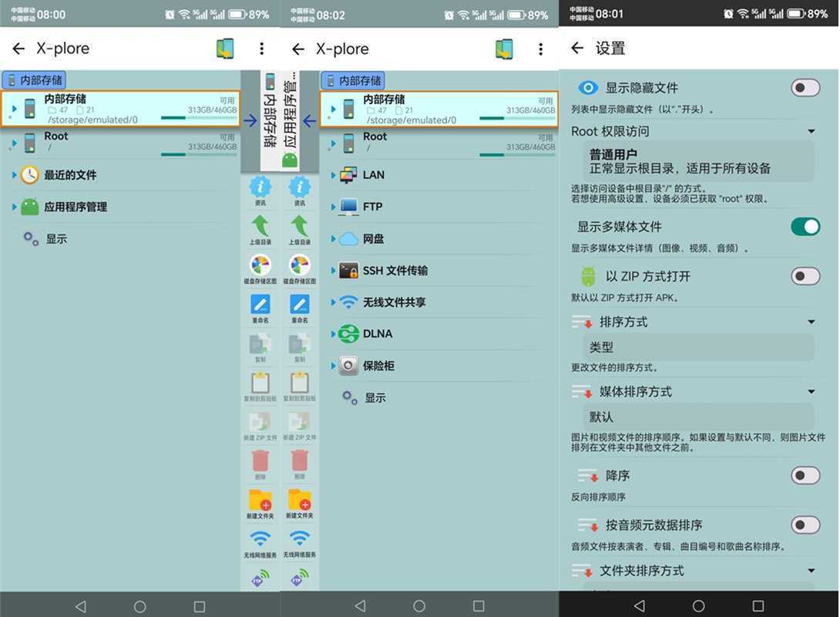Tap 资讯 info icon in left screen's toolbar
The image size is (840, 617).
tap(260, 190)
